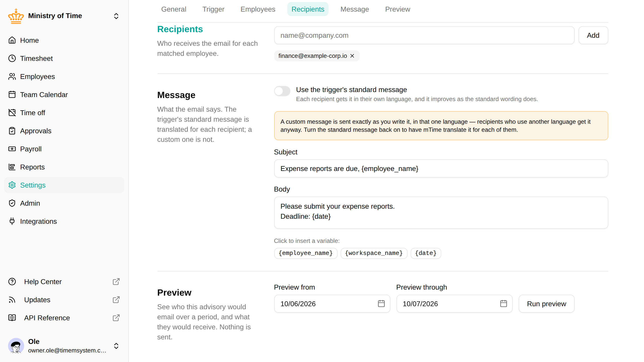
Task: Switch to the Employees tab
Action: tap(258, 9)
